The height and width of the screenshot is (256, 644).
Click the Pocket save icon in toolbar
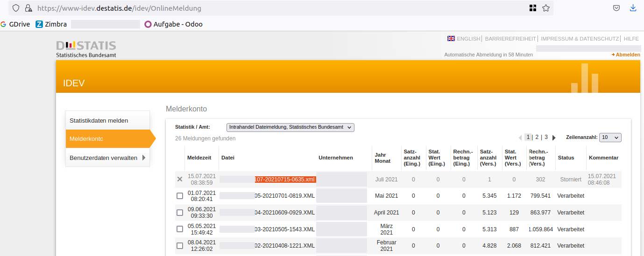[616, 8]
